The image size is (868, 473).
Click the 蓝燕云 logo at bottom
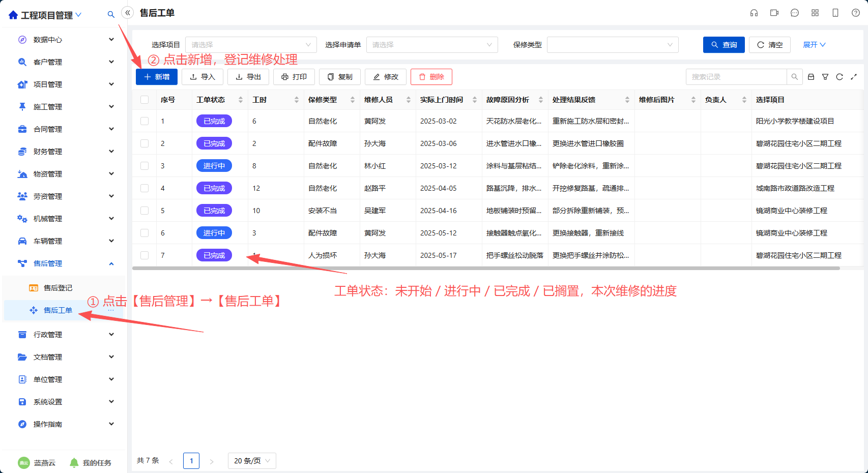[x=24, y=463]
